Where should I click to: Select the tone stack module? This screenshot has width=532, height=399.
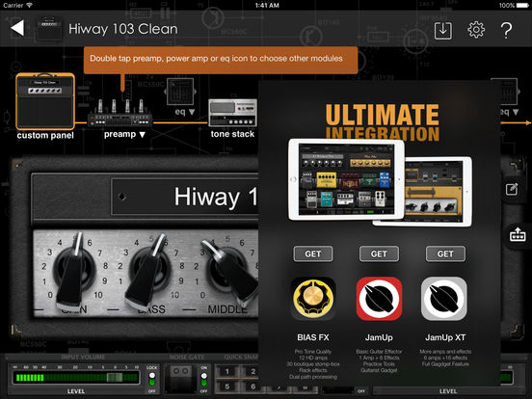coord(232,113)
